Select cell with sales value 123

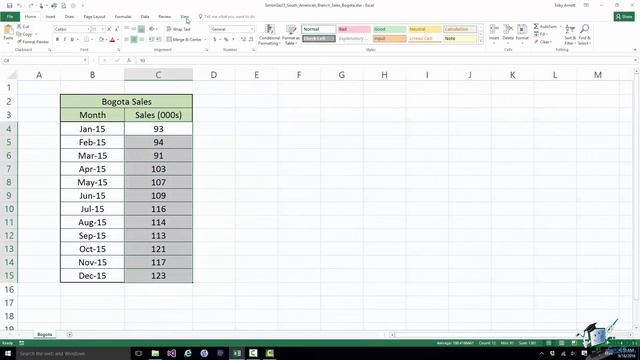pos(158,276)
